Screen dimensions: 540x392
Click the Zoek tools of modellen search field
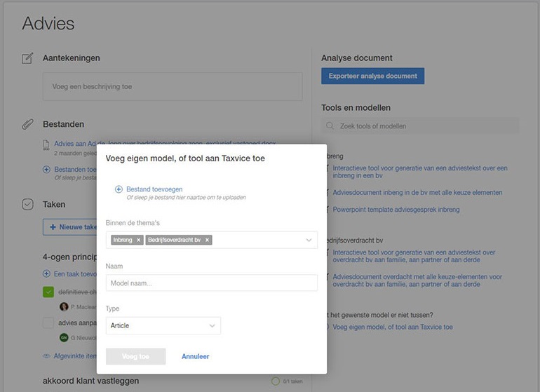coord(420,126)
